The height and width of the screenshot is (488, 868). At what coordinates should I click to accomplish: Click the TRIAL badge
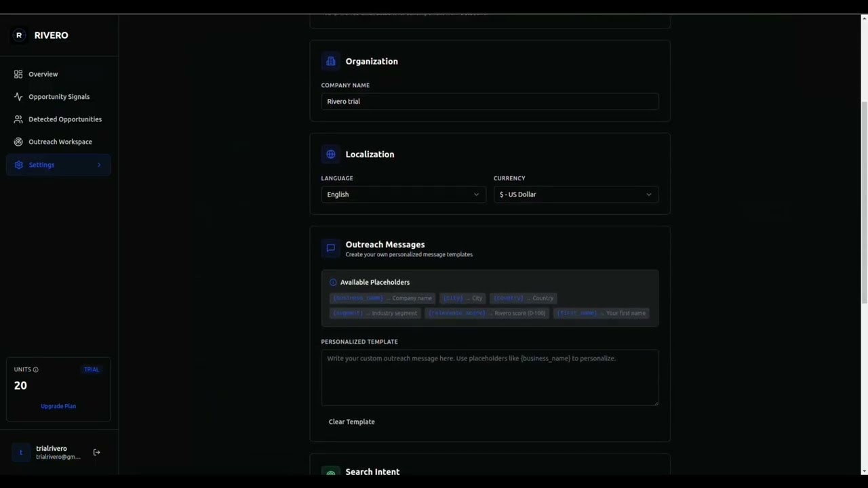pos(92,369)
